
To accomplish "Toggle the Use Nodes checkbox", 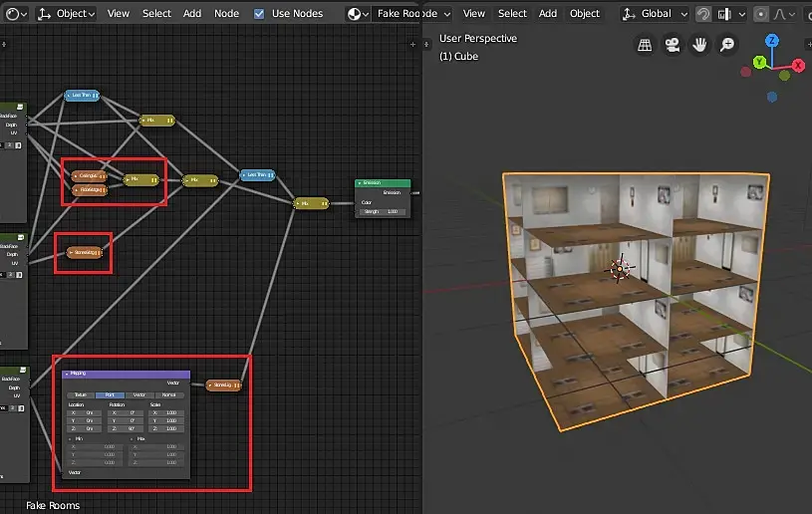I will pos(259,14).
